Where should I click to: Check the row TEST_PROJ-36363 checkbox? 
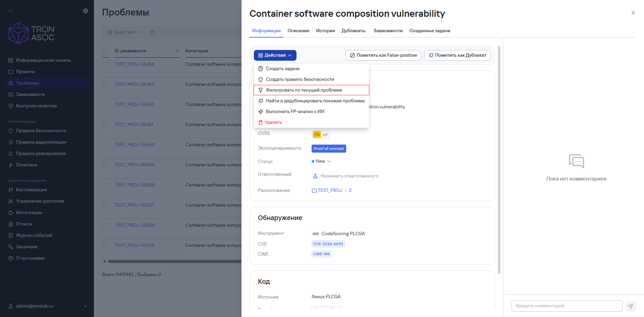point(105,85)
